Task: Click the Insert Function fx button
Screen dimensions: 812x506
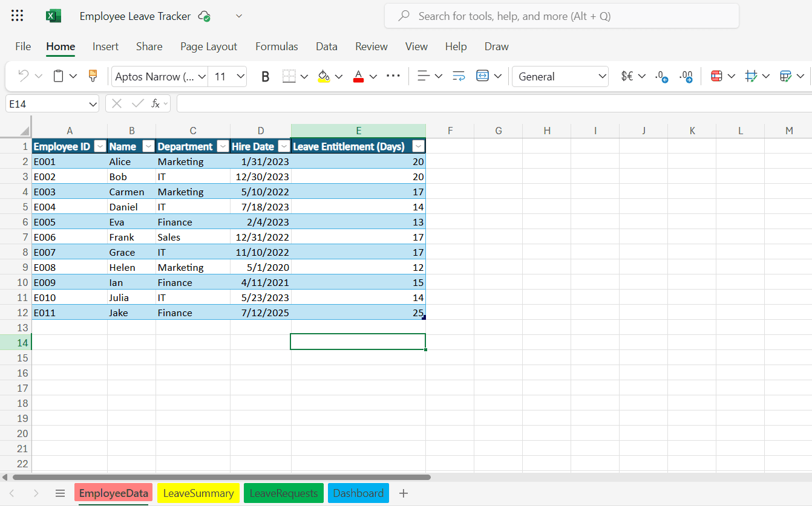Action: tap(152, 103)
